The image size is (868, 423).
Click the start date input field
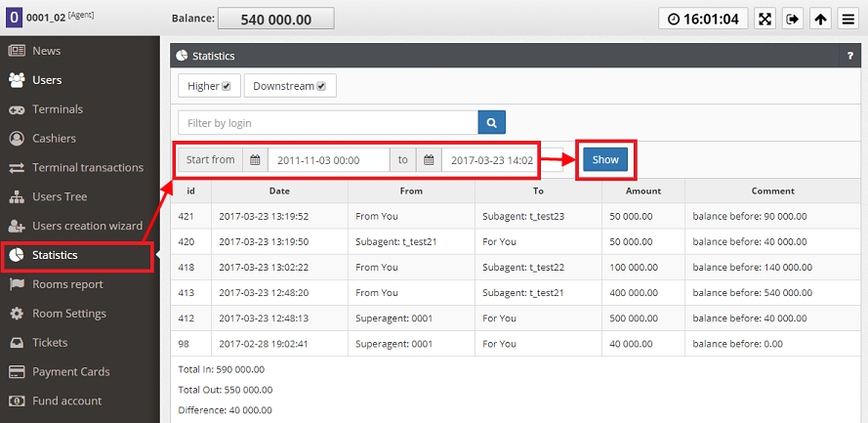click(x=328, y=159)
